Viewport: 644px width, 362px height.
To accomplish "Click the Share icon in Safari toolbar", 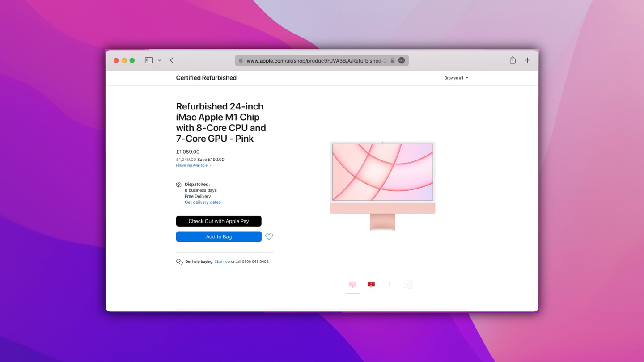I will (x=513, y=60).
